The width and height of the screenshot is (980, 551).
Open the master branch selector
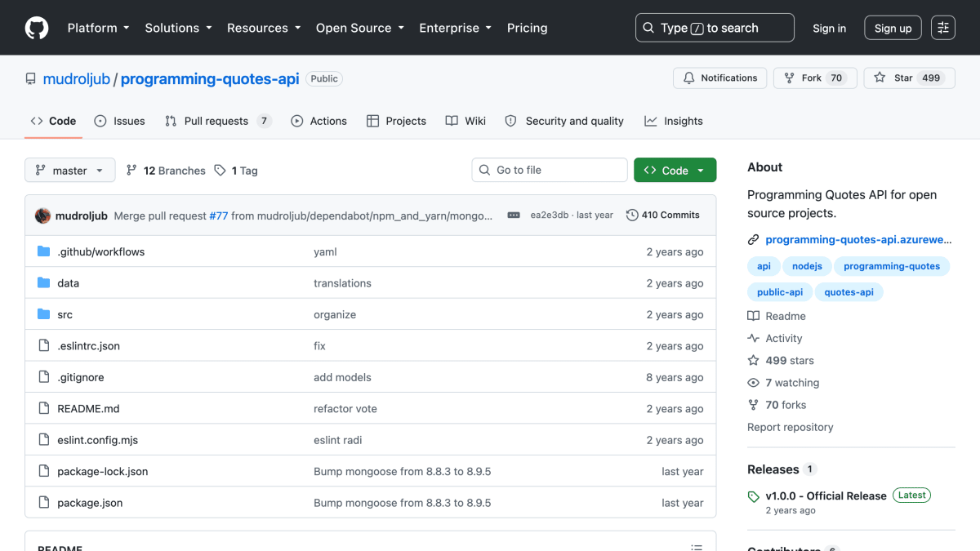tap(70, 171)
